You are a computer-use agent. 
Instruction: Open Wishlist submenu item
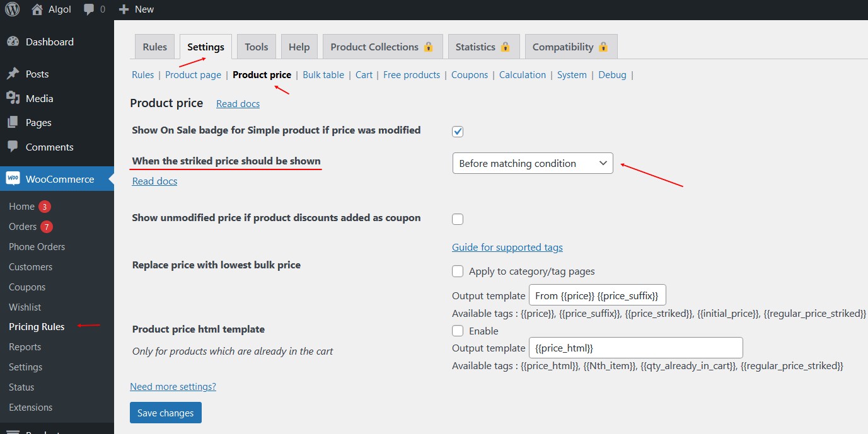[x=25, y=307]
